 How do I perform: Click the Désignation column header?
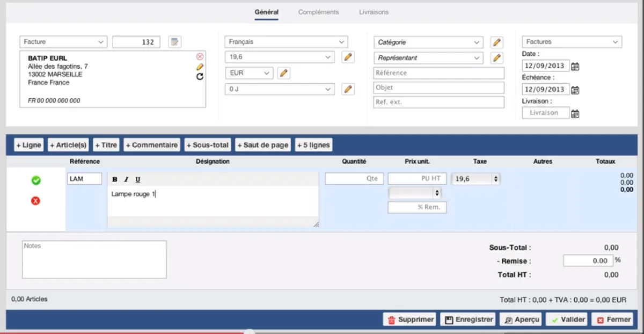213,161
